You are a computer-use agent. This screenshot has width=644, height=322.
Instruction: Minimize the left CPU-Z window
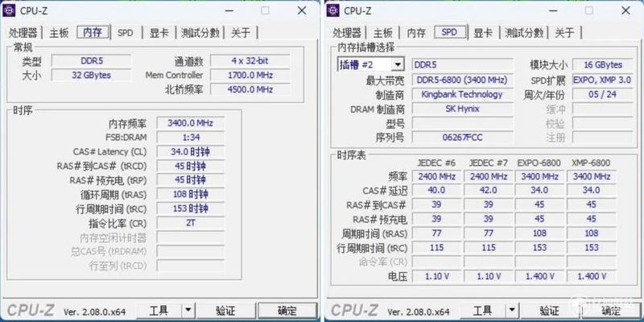229,10
